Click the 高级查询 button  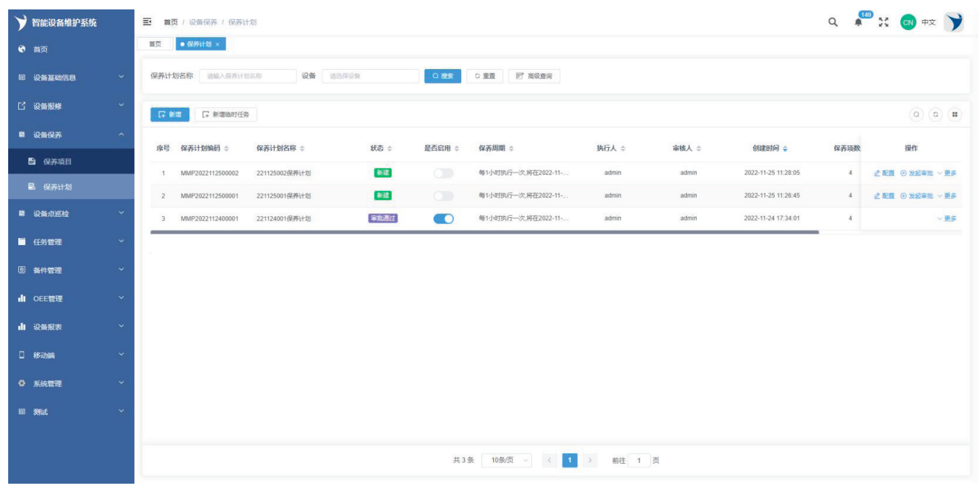534,76
